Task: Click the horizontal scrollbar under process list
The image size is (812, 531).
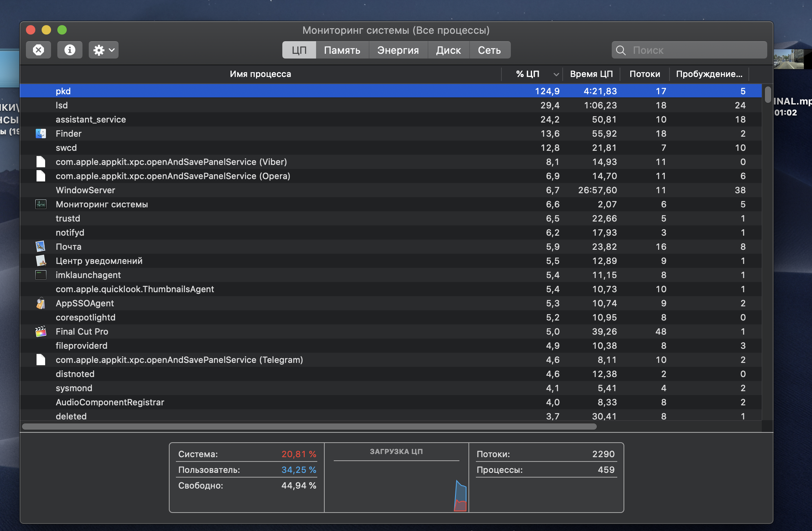Action: (x=309, y=427)
